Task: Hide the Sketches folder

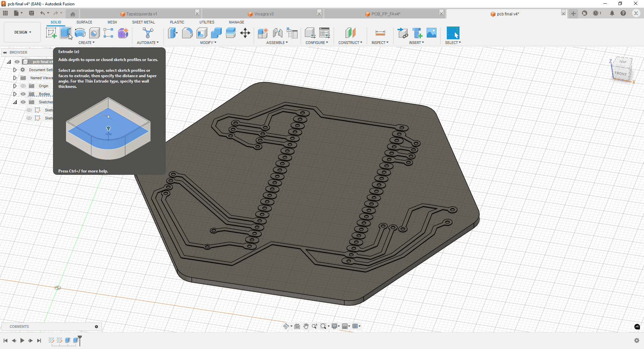Action: tap(23, 102)
